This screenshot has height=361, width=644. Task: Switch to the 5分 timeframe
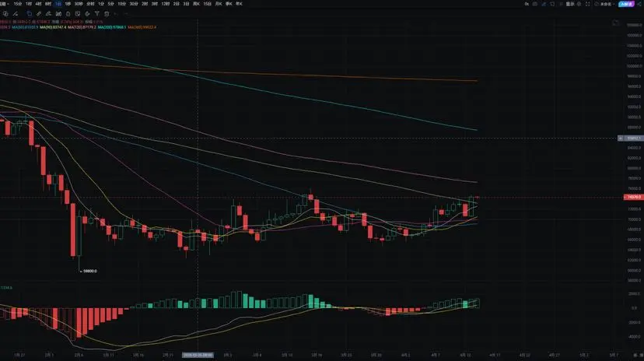111,4
